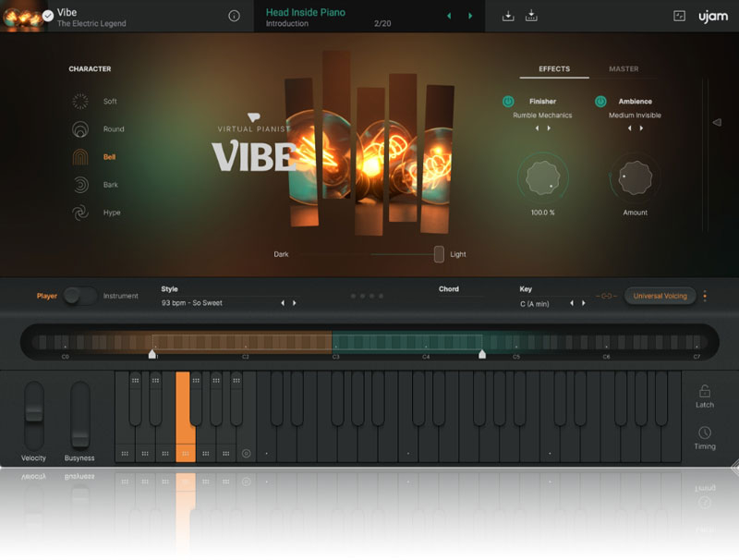Click the Latch lock icon
This screenshot has width=739, height=560.
[705, 392]
